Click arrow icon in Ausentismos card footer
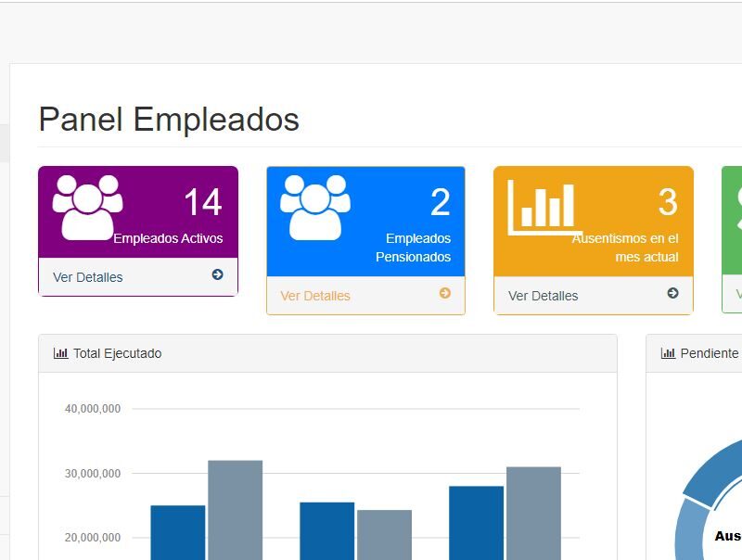 click(672, 293)
